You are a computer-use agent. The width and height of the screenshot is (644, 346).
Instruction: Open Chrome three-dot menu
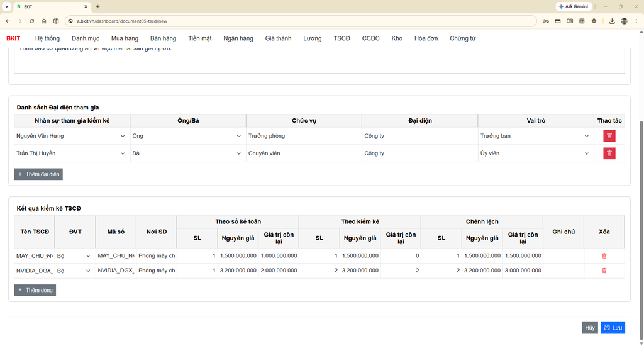636,21
